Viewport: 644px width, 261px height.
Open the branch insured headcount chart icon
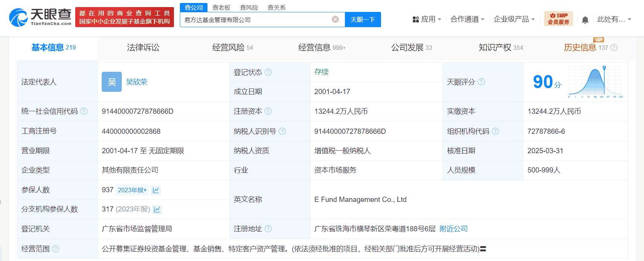point(157,209)
